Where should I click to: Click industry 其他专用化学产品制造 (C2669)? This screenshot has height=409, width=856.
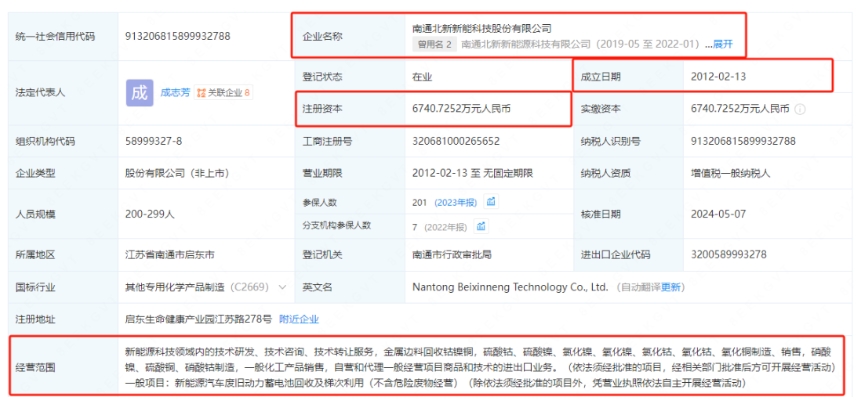pos(199,287)
